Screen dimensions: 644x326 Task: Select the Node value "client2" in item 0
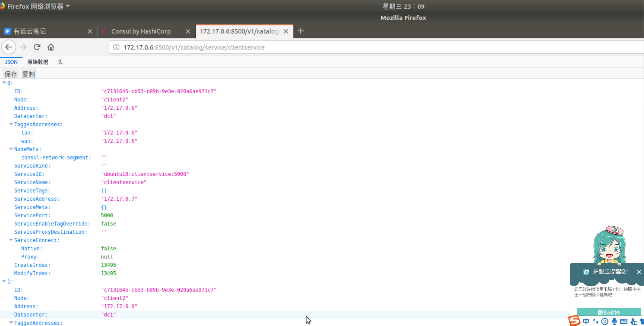pyautogui.click(x=115, y=100)
